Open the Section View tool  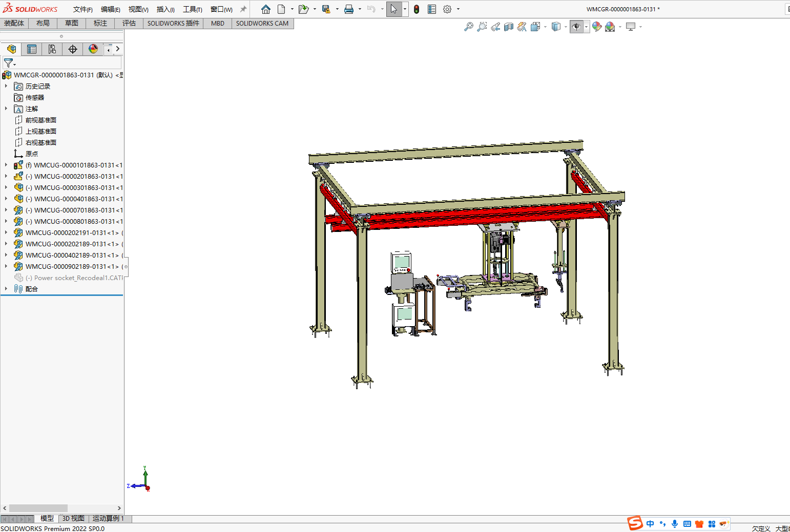(508, 27)
